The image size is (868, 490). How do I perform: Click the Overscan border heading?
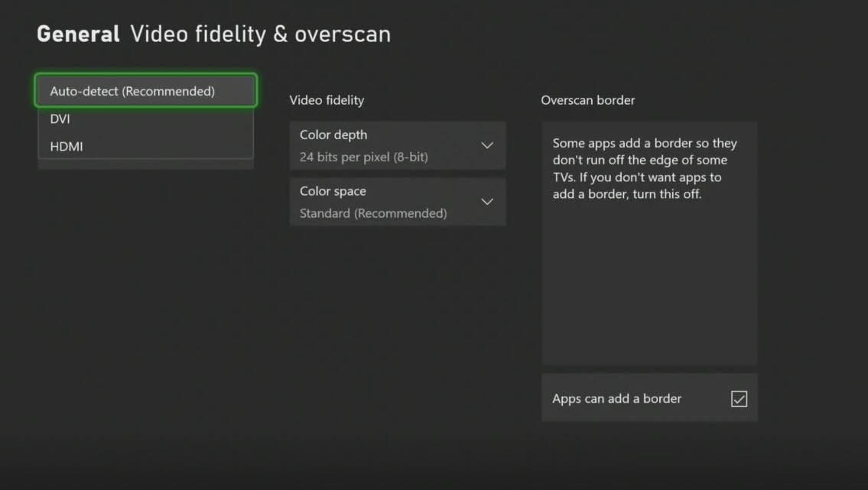588,100
